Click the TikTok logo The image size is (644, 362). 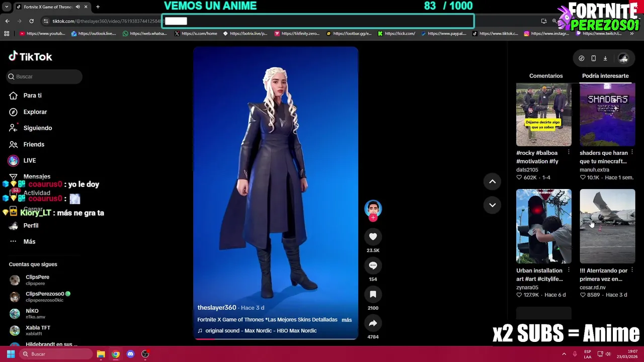(x=30, y=57)
